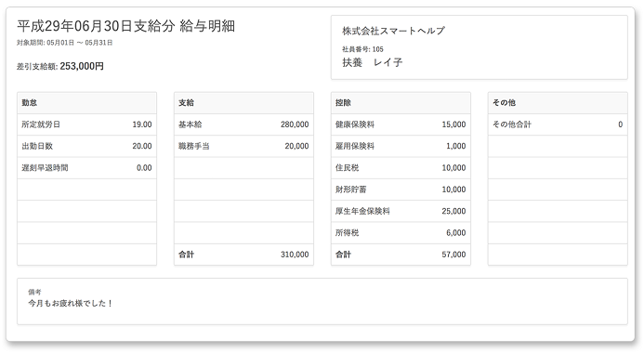Click the employee number 105 label
644x353 pixels.
pos(362,49)
